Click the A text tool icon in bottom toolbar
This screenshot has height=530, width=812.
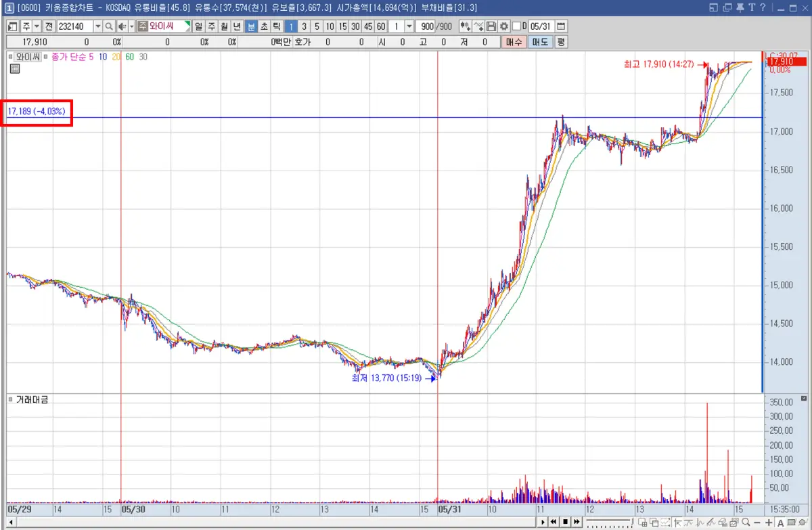point(780,523)
